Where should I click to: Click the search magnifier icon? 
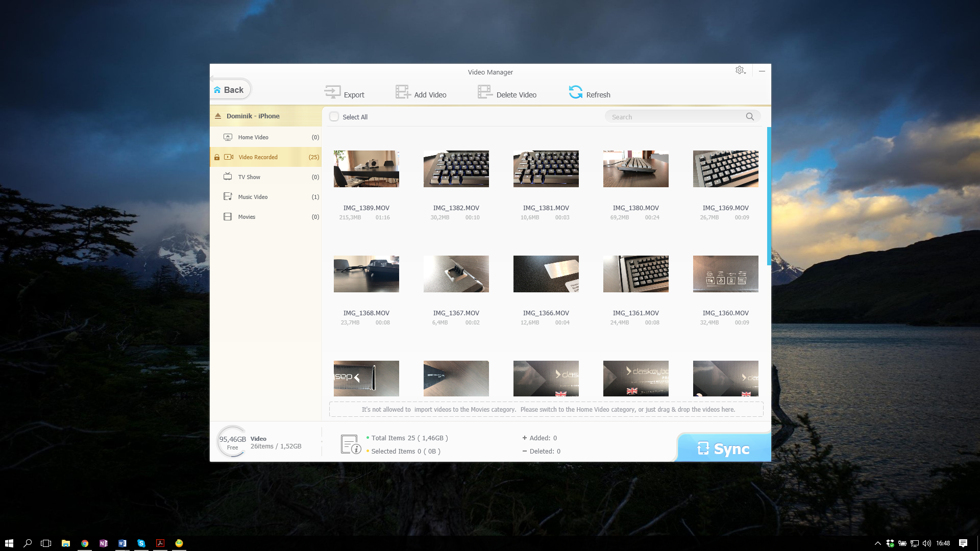750,116
